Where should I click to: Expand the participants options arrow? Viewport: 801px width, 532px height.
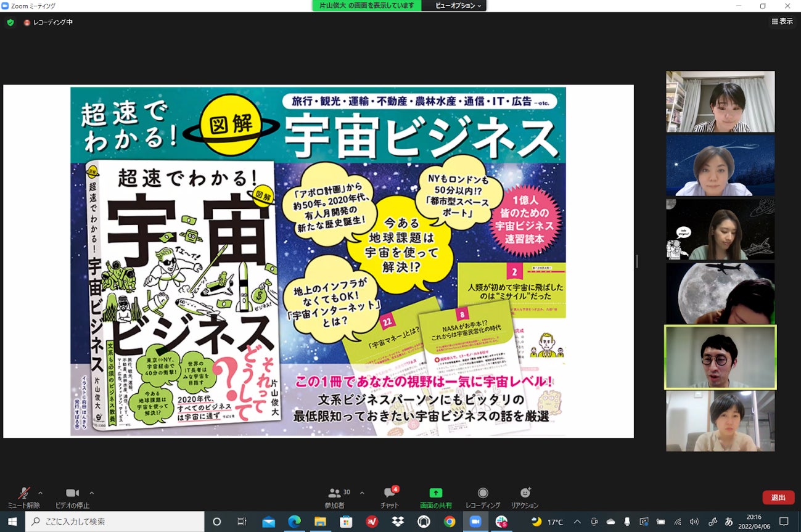pos(361,493)
